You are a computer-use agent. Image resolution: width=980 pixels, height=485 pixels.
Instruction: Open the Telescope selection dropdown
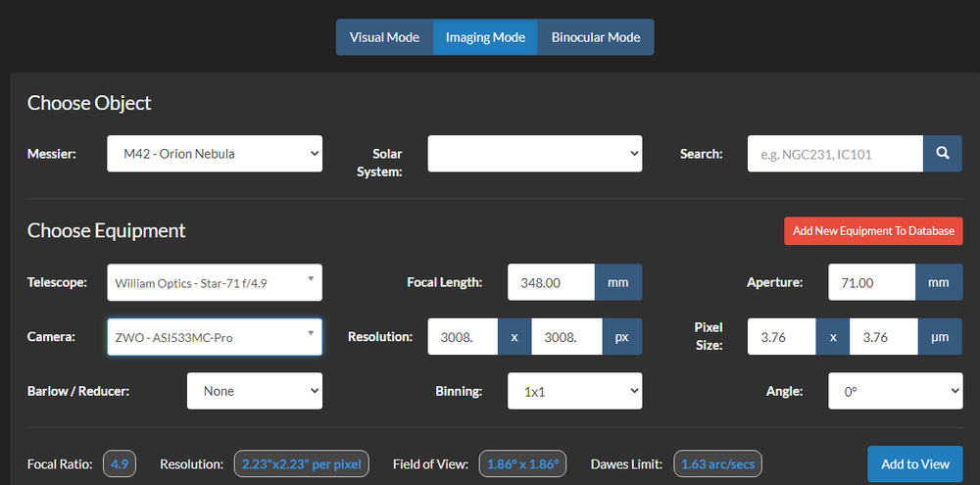[215, 282]
